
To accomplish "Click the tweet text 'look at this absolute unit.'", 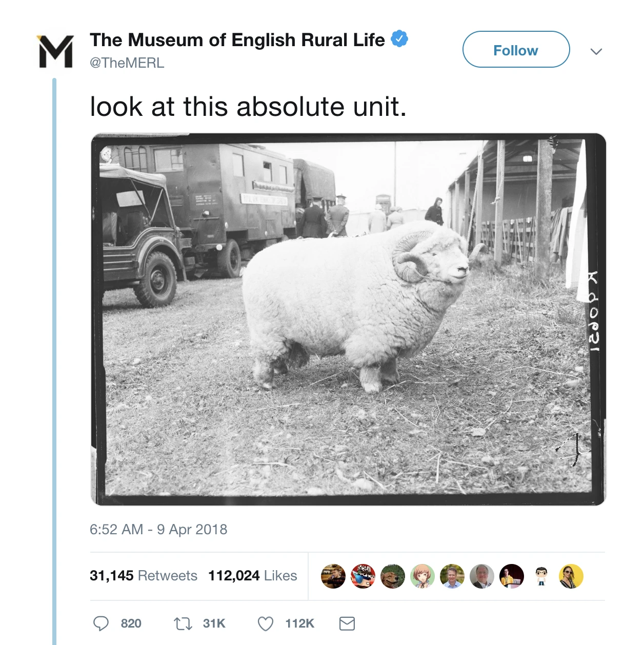I will (x=248, y=107).
